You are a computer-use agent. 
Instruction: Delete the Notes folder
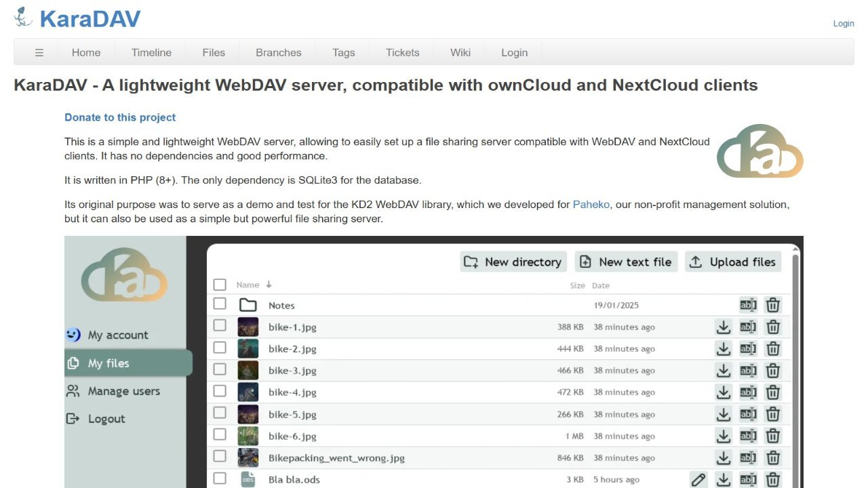(x=773, y=306)
